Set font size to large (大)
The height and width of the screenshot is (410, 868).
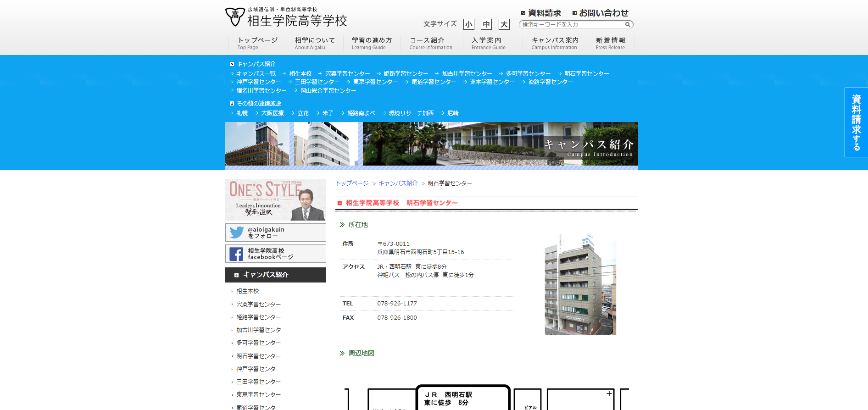504,24
